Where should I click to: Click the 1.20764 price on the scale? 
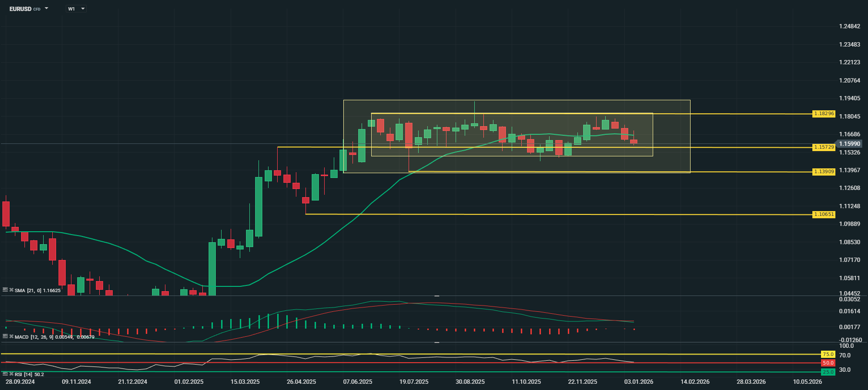850,81
